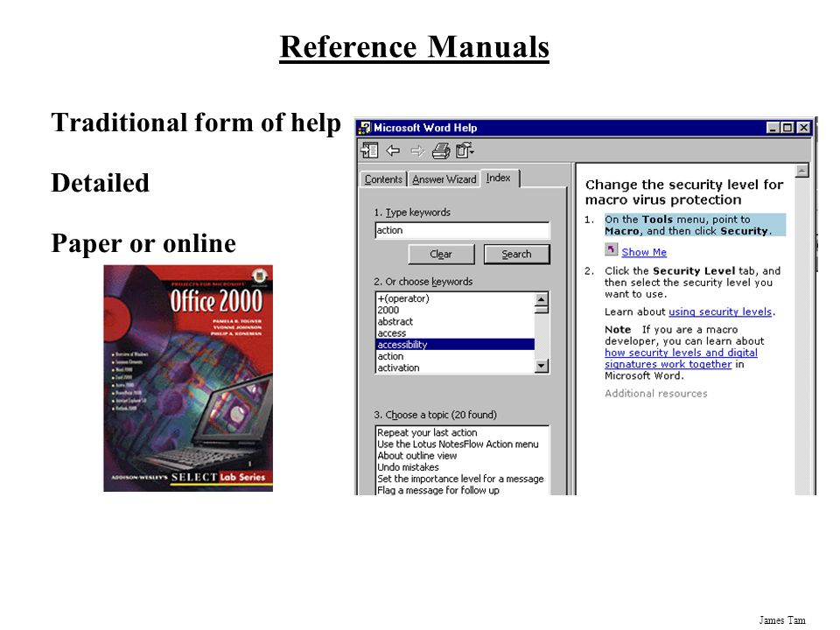Follow the 'using security levels' link
The image size is (840, 630).
[x=720, y=311]
